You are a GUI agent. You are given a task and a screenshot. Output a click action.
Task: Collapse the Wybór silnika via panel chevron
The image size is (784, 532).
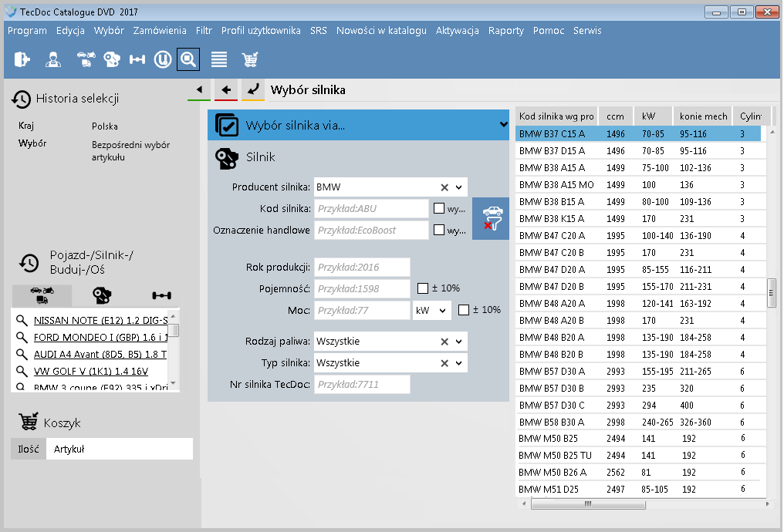(x=503, y=124)
